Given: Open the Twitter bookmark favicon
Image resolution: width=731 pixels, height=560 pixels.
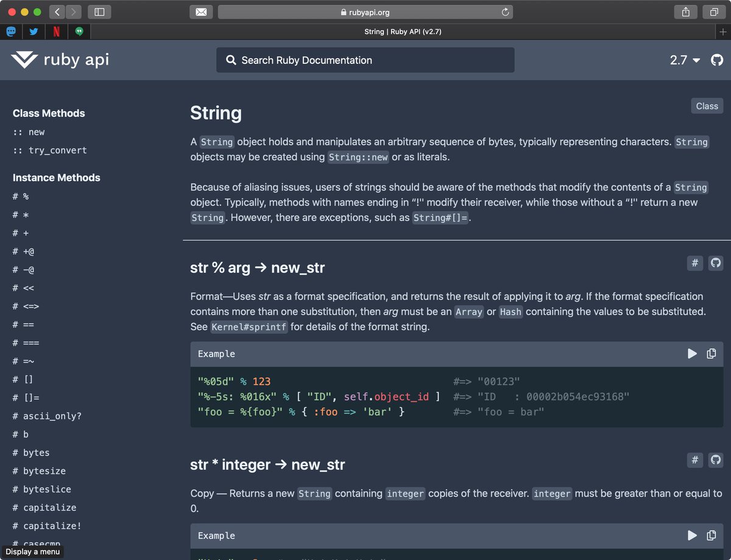Looking at the screenshot, I should [x=34, y=31].
